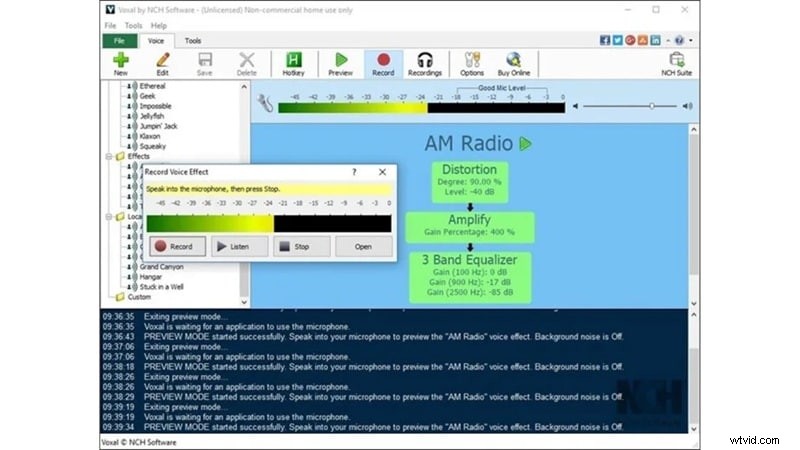Collapse the Effects folder in the tree

pos(109,157)
